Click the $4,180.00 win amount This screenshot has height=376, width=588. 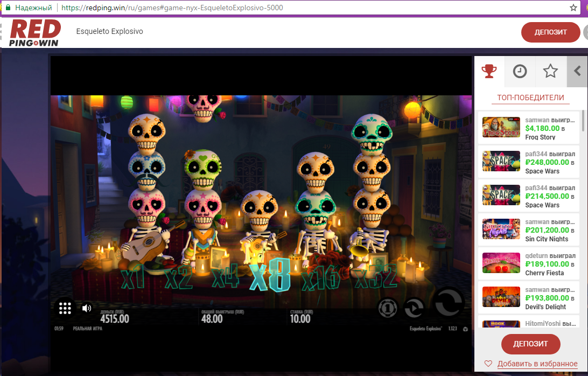(542, 128)
